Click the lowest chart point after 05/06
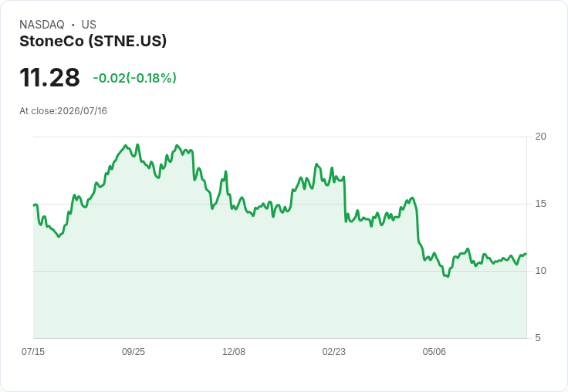Image resolution: width=568 pixels, height=392 pixels. (x=448, y=276)
